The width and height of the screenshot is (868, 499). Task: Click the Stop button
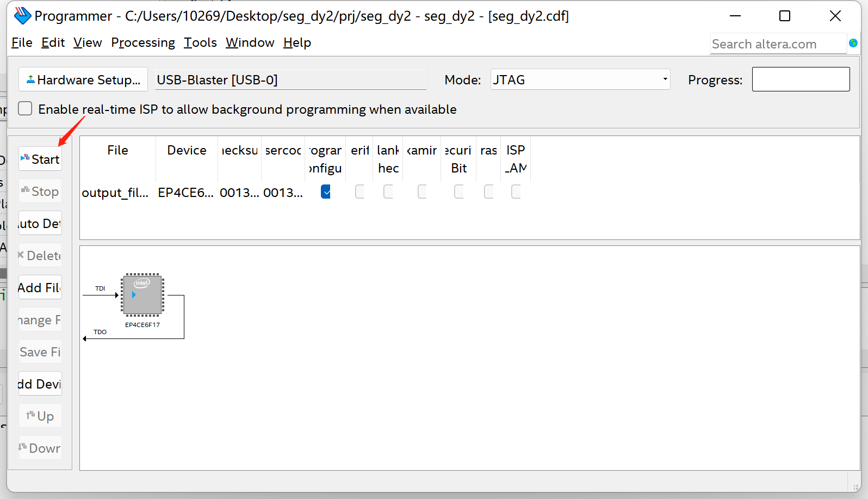pos(40,191)
